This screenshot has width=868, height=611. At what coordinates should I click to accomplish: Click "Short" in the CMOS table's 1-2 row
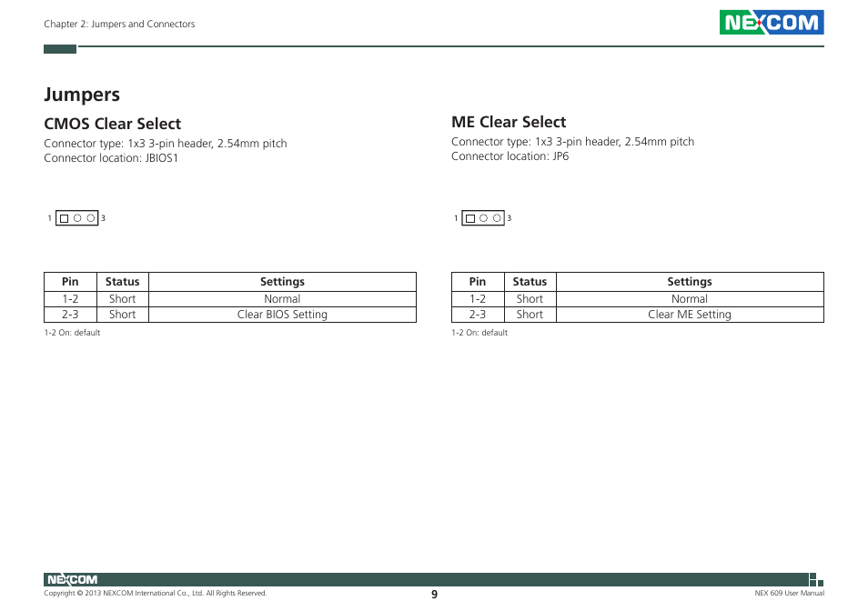(122, 299)
